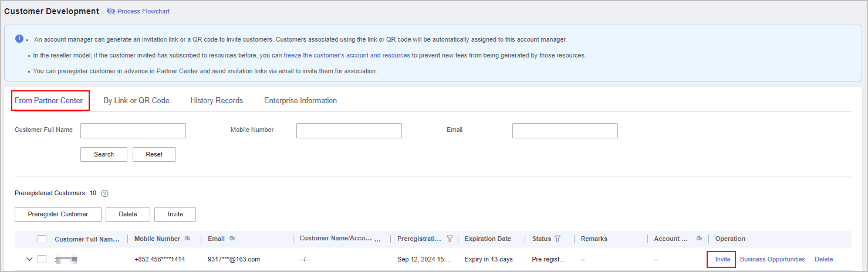
Task: Click the Preregister Customer button
Action: (x=58, y=214)
